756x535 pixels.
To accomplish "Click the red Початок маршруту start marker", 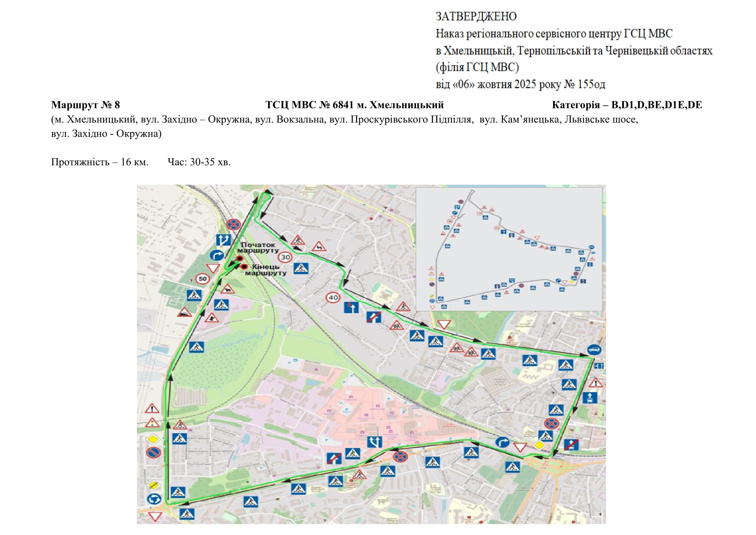I will pyautogui.click(x=240, y=258).
